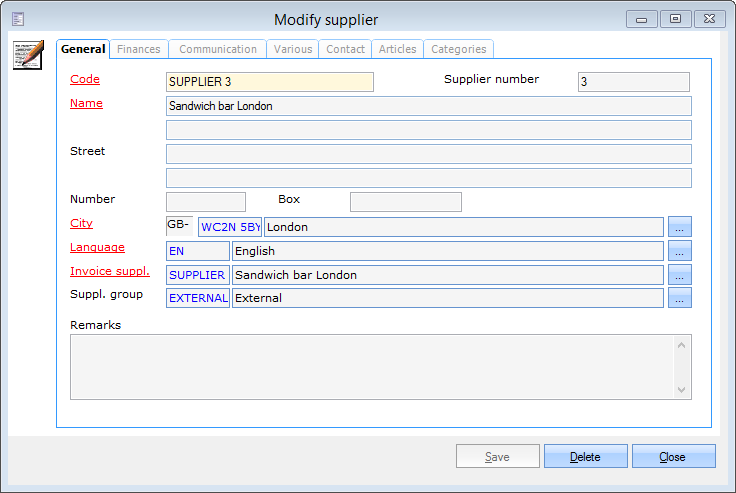Click the red Code label link
The width and height of the screenshot is (736, 493).
coord(85,79)
